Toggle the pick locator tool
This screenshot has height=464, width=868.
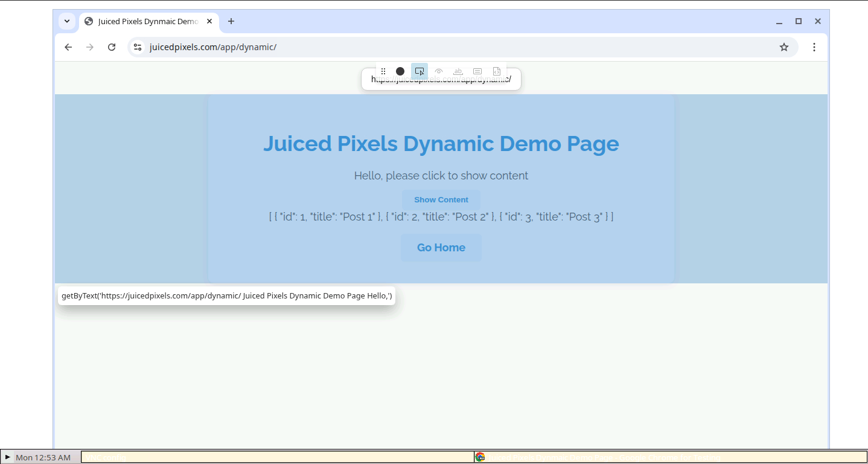[420, 71]
